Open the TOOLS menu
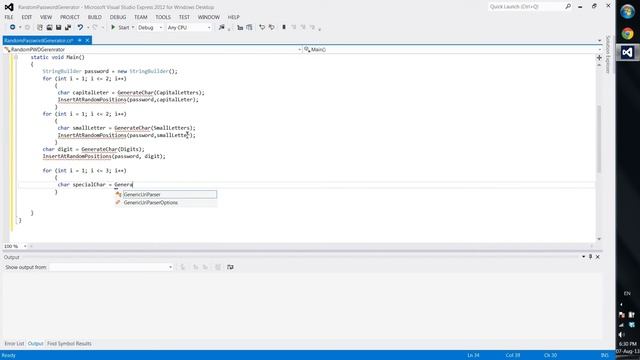The width and height of the screenshot is (640, 360). coord(163,17)
